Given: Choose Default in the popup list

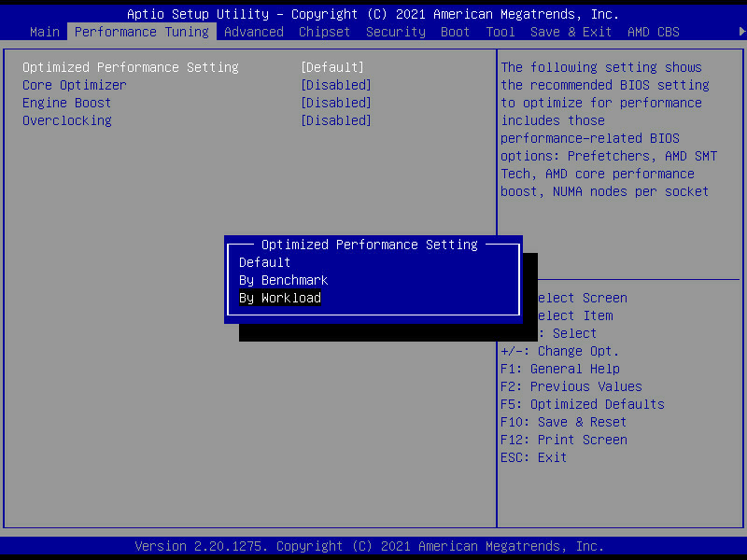Looking at the screenshot, I should 265,262.
